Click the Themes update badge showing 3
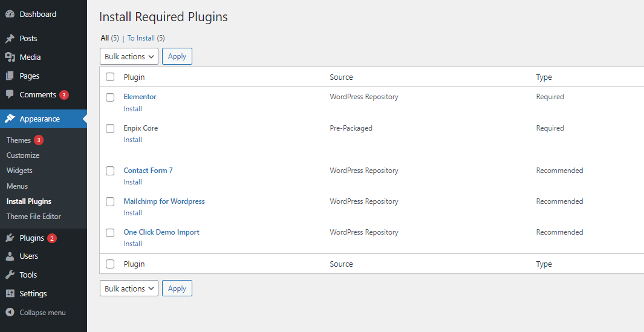644x332 pixels. (x=39, y=140)
